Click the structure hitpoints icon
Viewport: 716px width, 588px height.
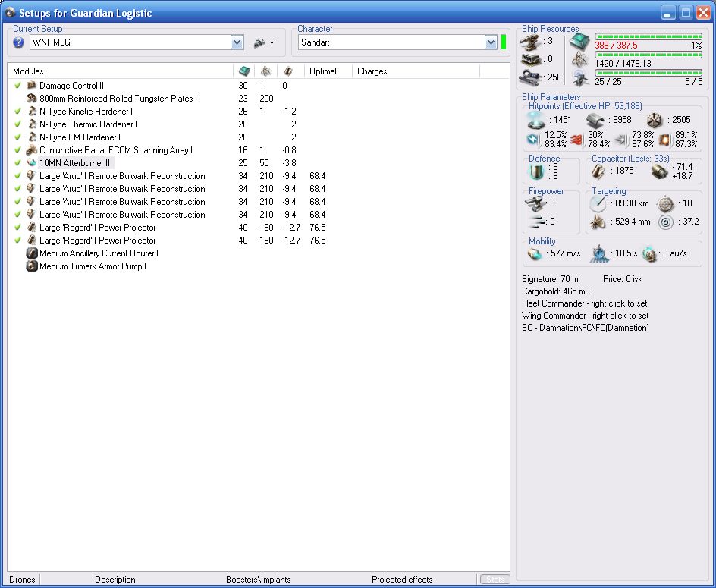[x=655, y=120]
